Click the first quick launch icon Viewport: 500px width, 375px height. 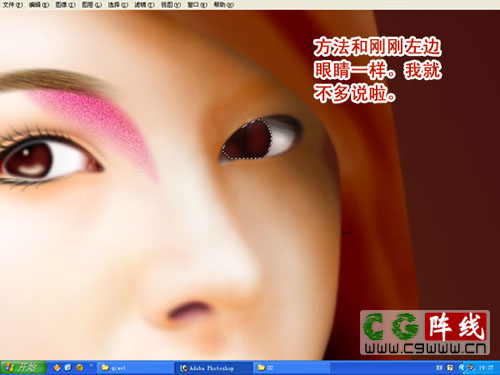tap(57, 367)
